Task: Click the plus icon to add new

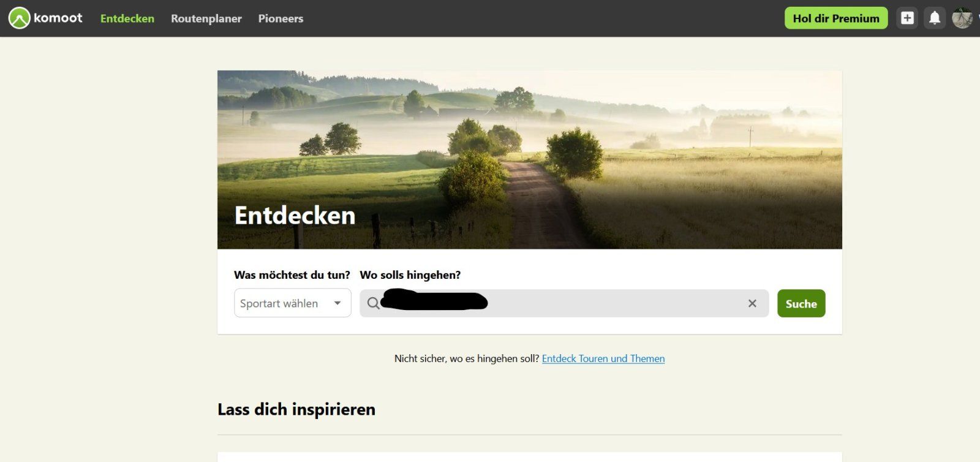Action: [x=907, y=18]
